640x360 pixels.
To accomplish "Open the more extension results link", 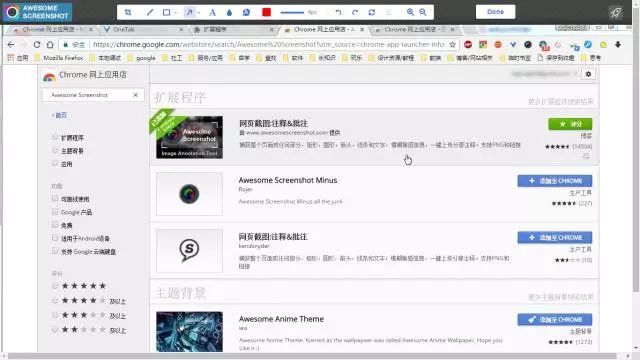I will 560,101.
